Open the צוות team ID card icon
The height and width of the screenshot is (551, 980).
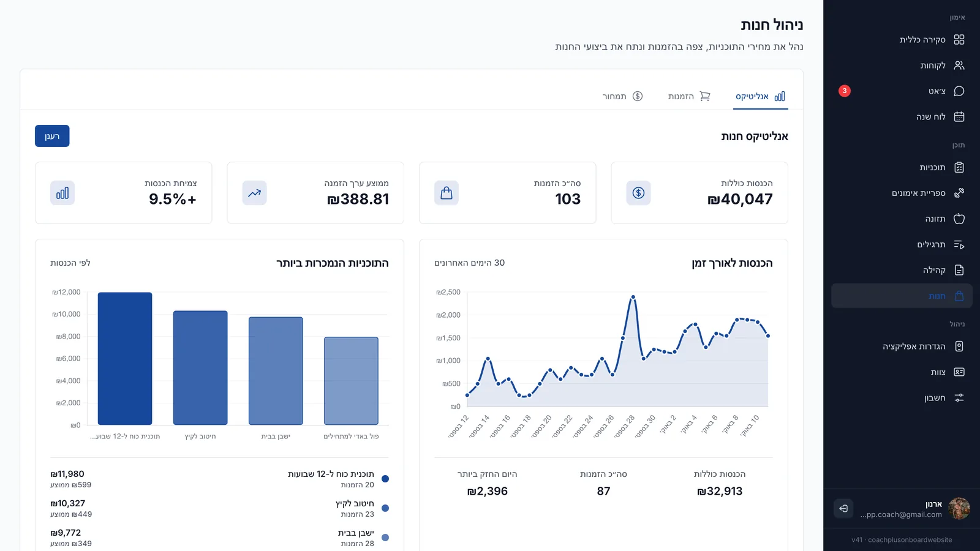[x=959, y=372]
